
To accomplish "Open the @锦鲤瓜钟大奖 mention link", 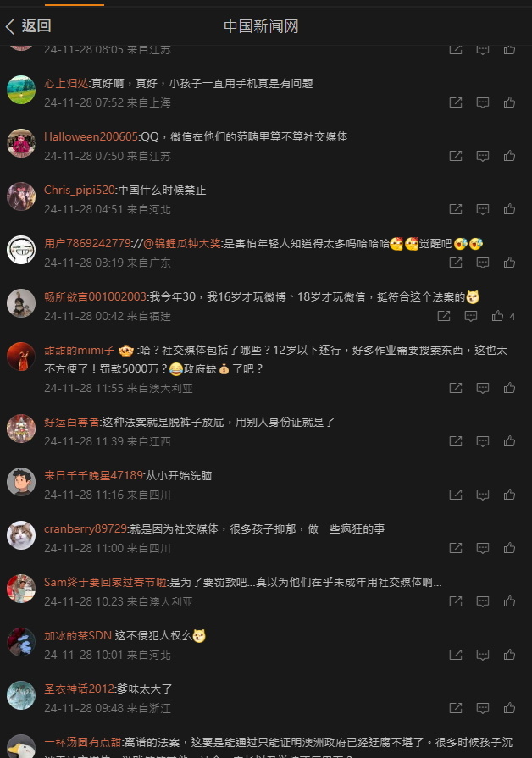I will coord(182,244).
